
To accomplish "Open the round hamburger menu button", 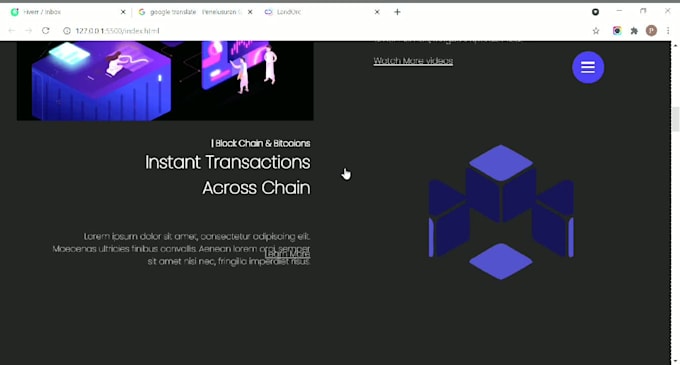I will [588, 67].
